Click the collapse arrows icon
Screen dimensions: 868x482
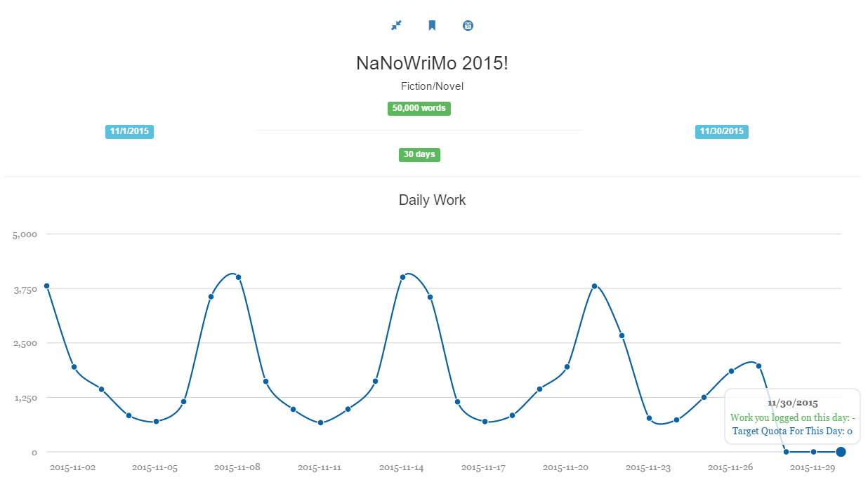(396, 25)
